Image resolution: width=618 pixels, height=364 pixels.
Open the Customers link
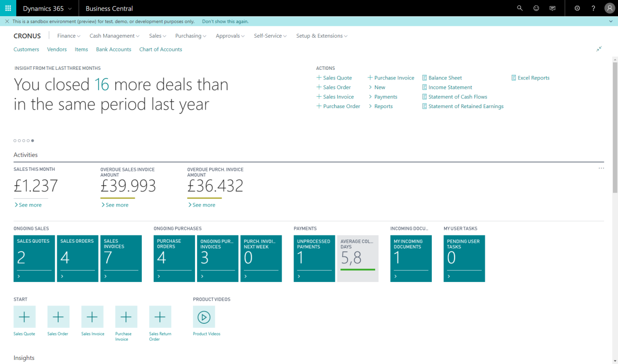[27, 49]
